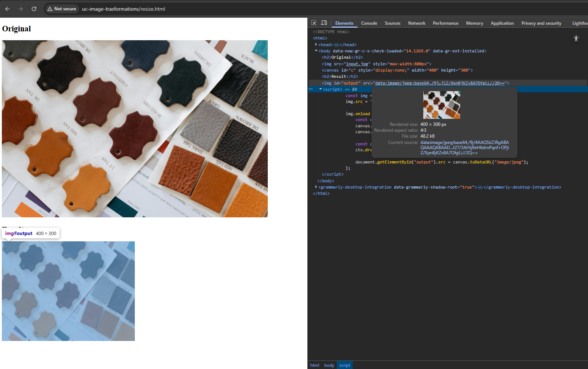Viewport: 588px width, 369px height.
Task: Select the script breadcrumb
Action: pyautogui.click(x=345, y=365)
